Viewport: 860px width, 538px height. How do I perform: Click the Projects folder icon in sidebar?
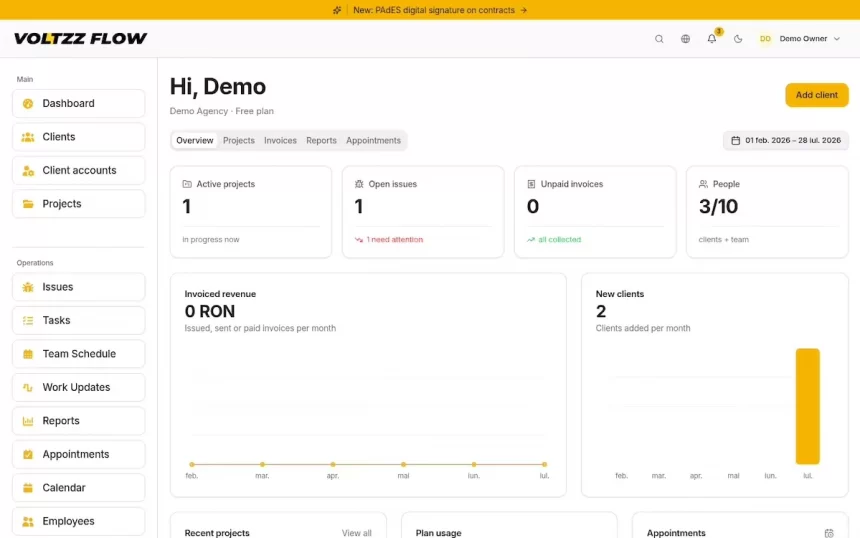(x=28, y=204)
